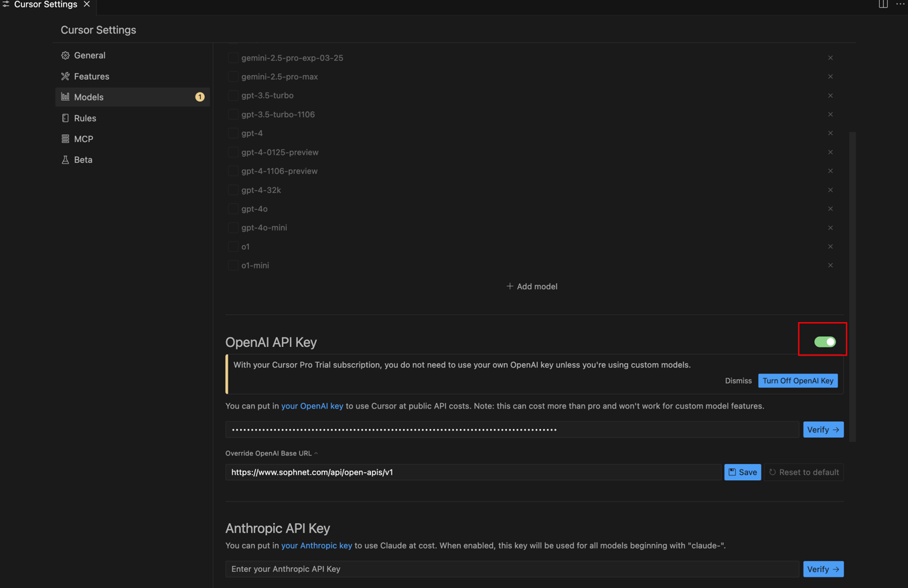Remove the gpt-4o-mini model
The width and height of the screenshot is (908, 588).
click(x=830, y=228)
